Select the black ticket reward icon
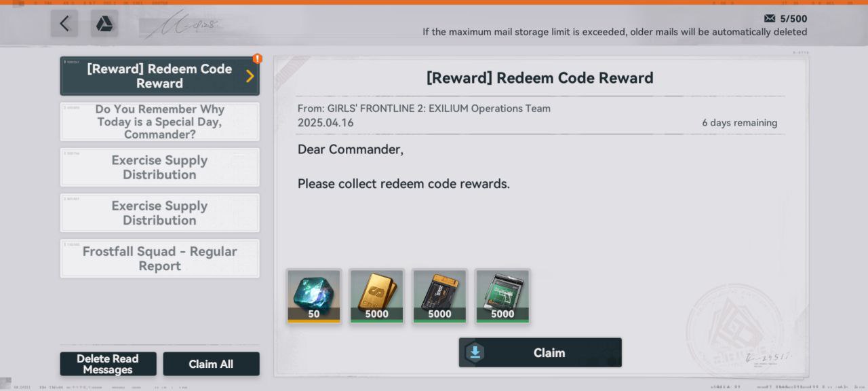Screen dimensions: 868x391 coord(439,296)
